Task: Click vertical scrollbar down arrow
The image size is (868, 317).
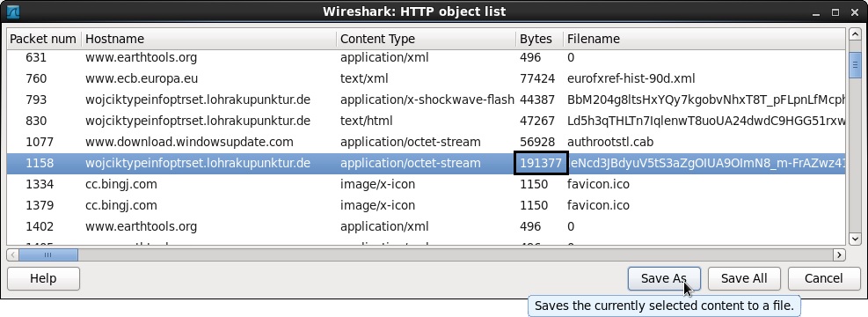Action: (x=855, y=239)
